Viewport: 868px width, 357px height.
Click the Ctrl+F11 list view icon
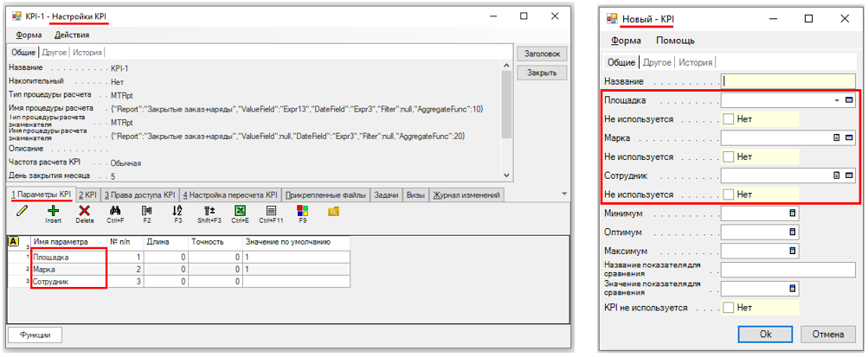click(271, 211)
